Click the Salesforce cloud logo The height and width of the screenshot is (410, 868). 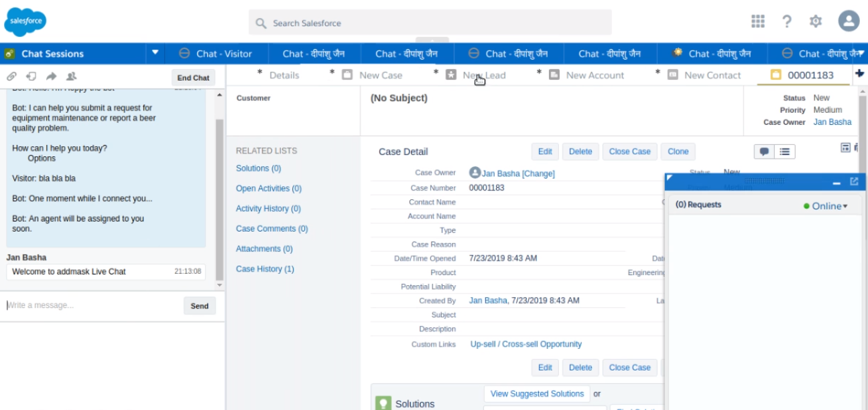click(x=25, y=22)
